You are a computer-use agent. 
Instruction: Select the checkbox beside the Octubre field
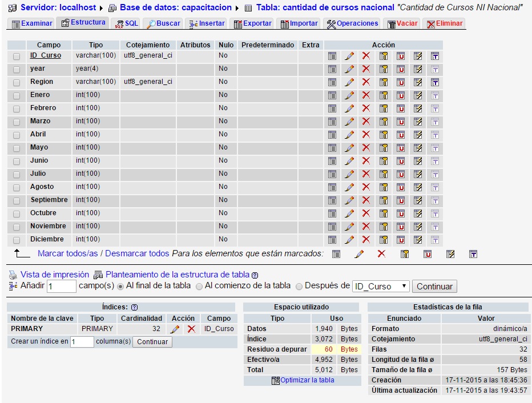(x=17, y=213)
